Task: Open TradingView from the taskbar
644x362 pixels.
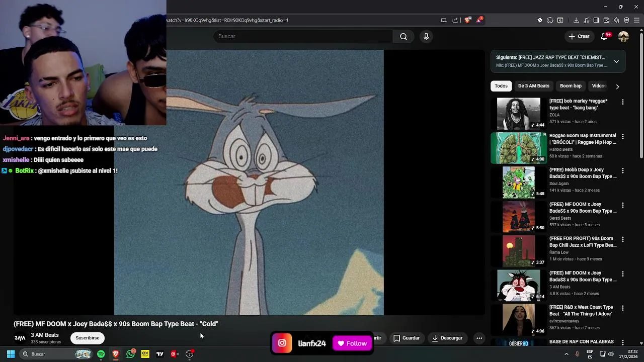Action: [159, 354]
